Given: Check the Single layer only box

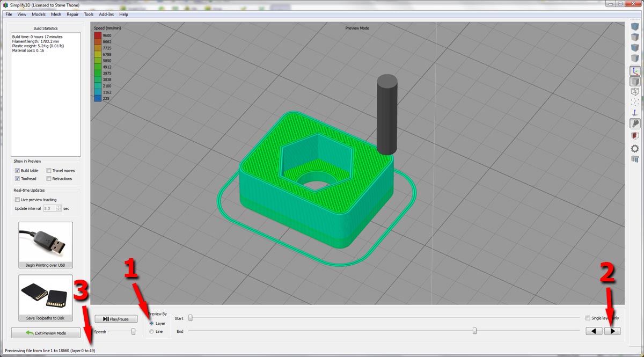Looking at the screenshot, I should pyautogui.click(x=588, y=318).
